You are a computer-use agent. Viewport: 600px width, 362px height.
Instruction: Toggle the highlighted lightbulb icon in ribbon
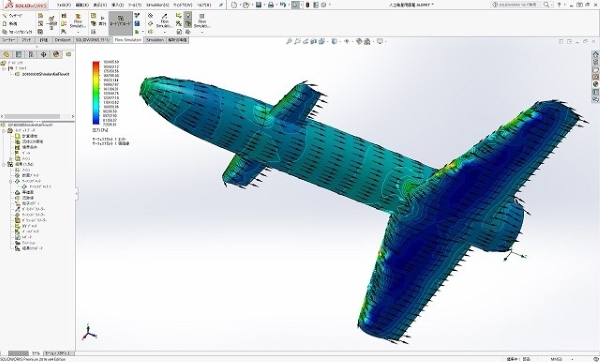click(188, 16)
